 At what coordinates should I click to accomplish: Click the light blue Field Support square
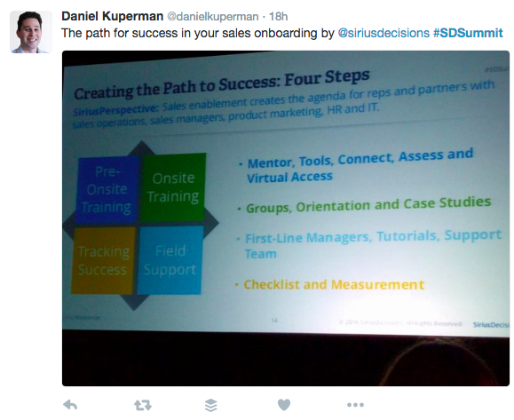click(x=170, y=260)
